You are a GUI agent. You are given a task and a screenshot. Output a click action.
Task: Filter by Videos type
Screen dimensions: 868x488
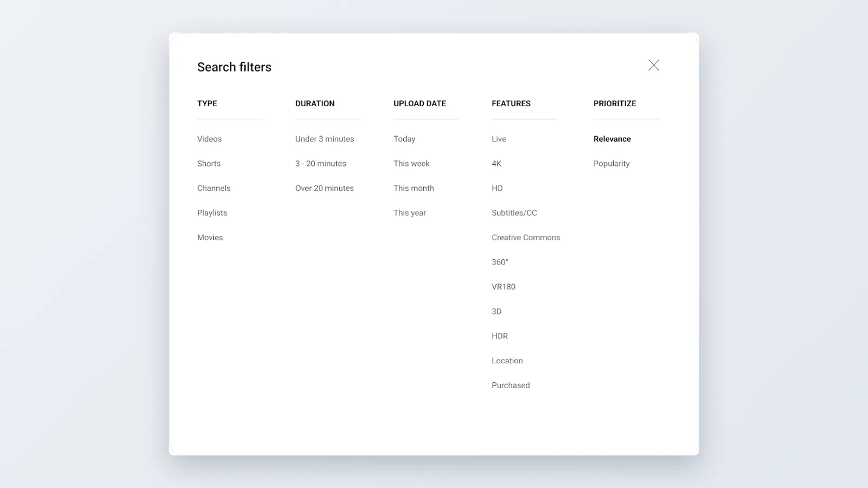[209, 139]
